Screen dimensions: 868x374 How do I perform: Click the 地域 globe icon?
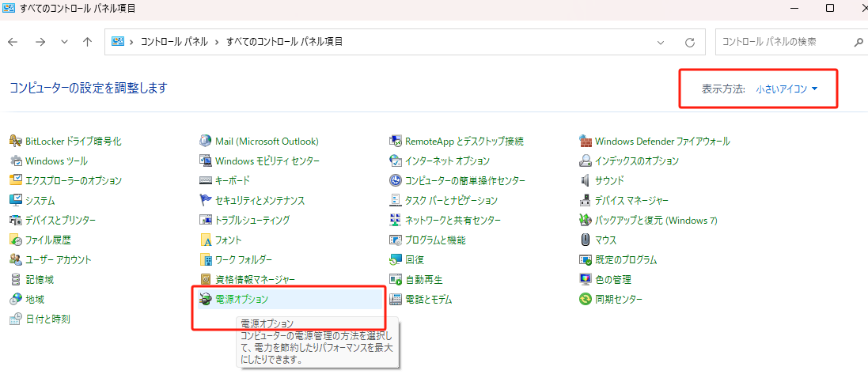(16, 300)
